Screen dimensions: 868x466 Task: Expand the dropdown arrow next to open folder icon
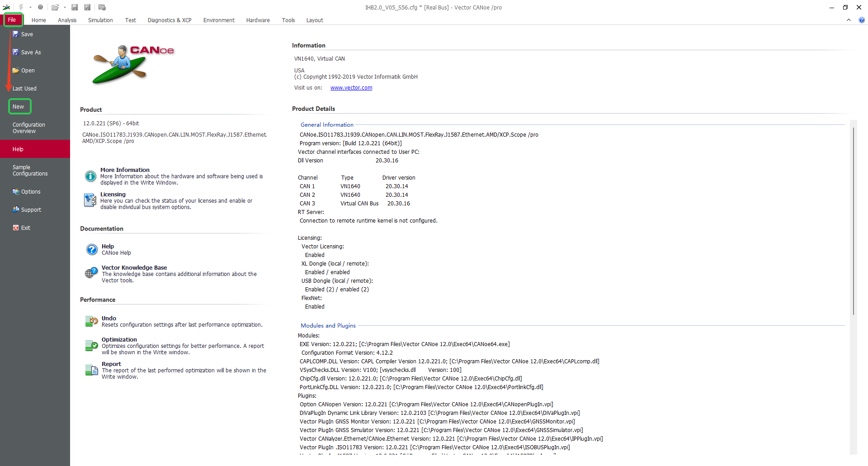(x=65, y=7)
